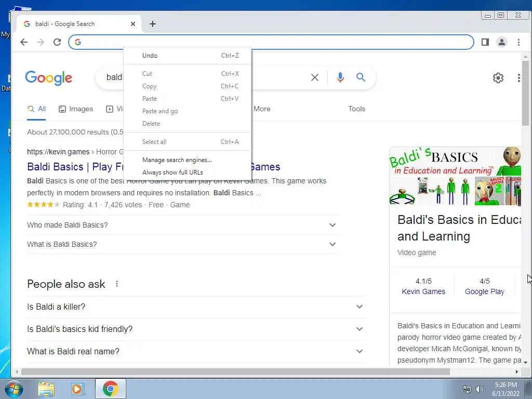Open Google search settings gear

pyautogui.click(x=498, y=78)
